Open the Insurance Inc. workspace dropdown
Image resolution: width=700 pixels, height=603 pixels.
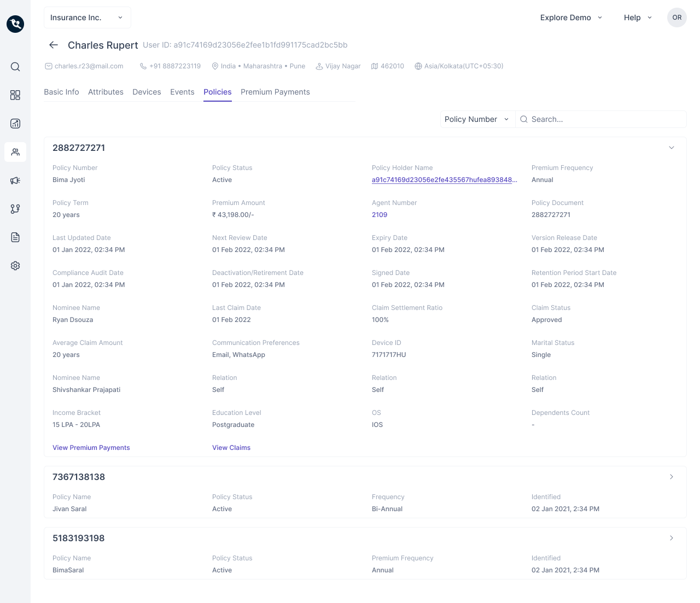87,17
